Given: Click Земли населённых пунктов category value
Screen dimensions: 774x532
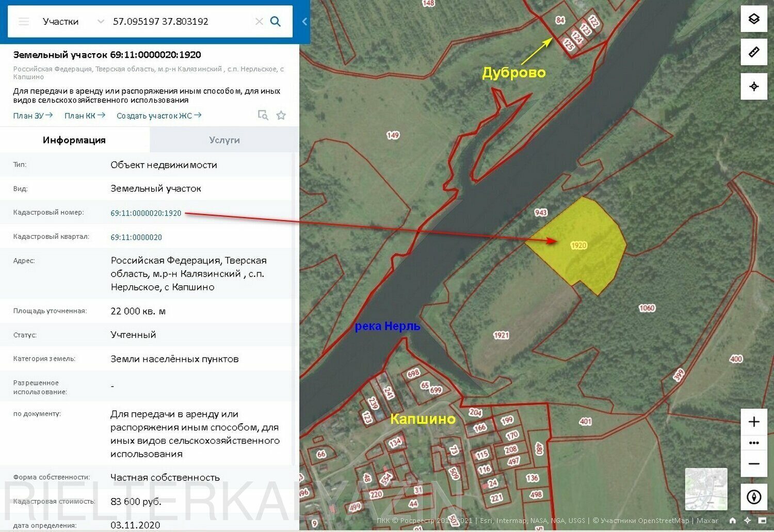Looking at the screenshot, I should tap(174, 359).
